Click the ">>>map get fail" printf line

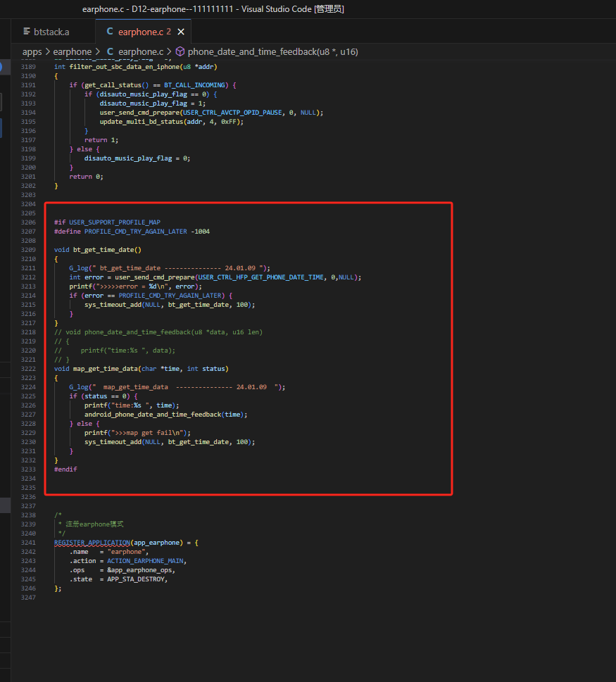click(137, 433)
